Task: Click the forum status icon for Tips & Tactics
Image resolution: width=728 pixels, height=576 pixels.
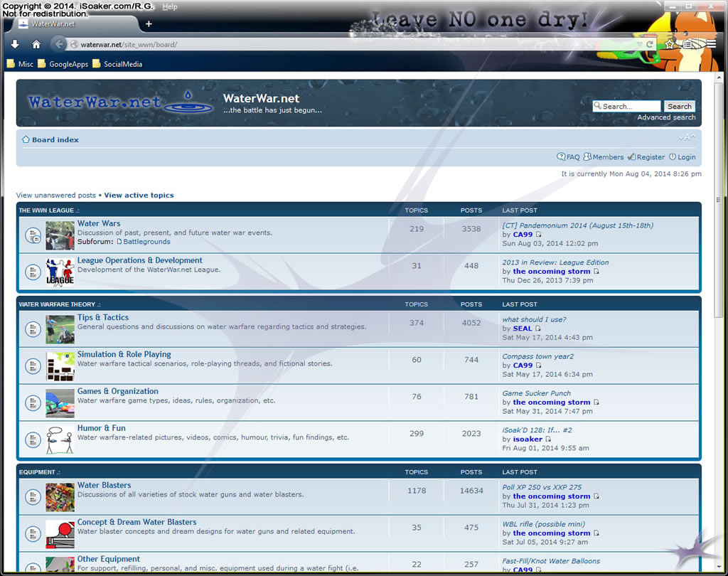Action: tap(33, 329)
